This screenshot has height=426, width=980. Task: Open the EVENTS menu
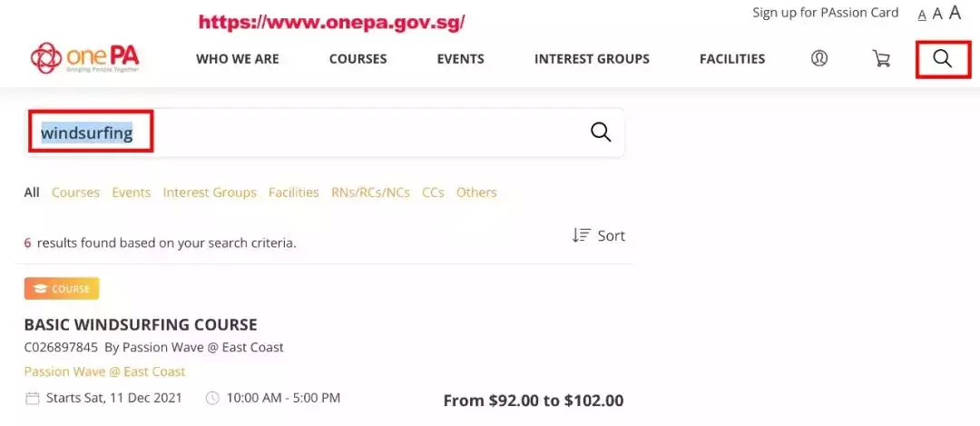(x=460, y=59)
